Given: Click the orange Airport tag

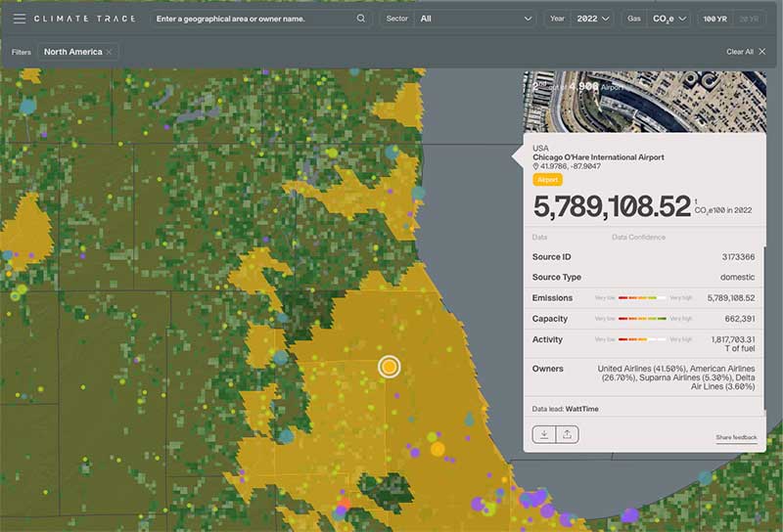Looking at the screenshot, I should point(548,180).
